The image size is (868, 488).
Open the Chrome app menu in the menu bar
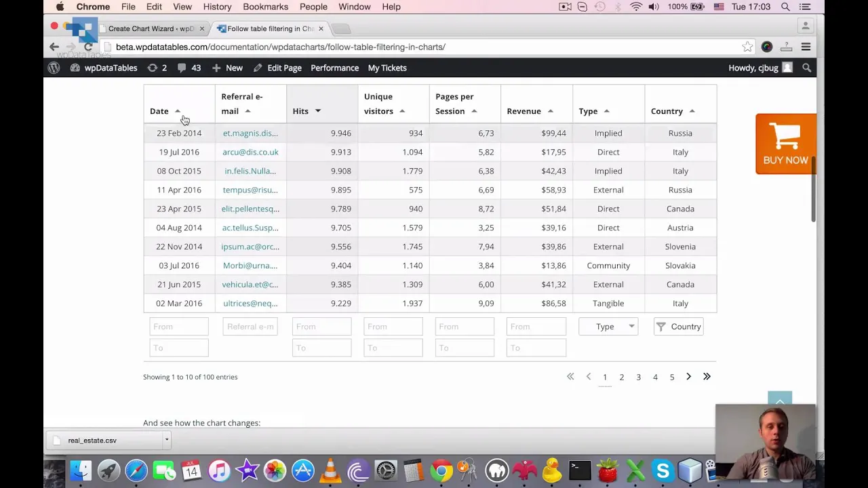coord(93,7)
